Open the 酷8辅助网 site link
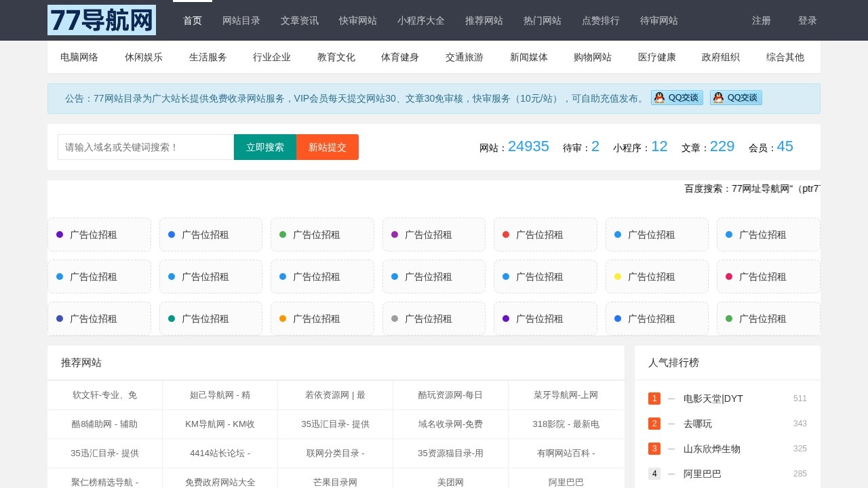The image size is (868, 488). 105,424
